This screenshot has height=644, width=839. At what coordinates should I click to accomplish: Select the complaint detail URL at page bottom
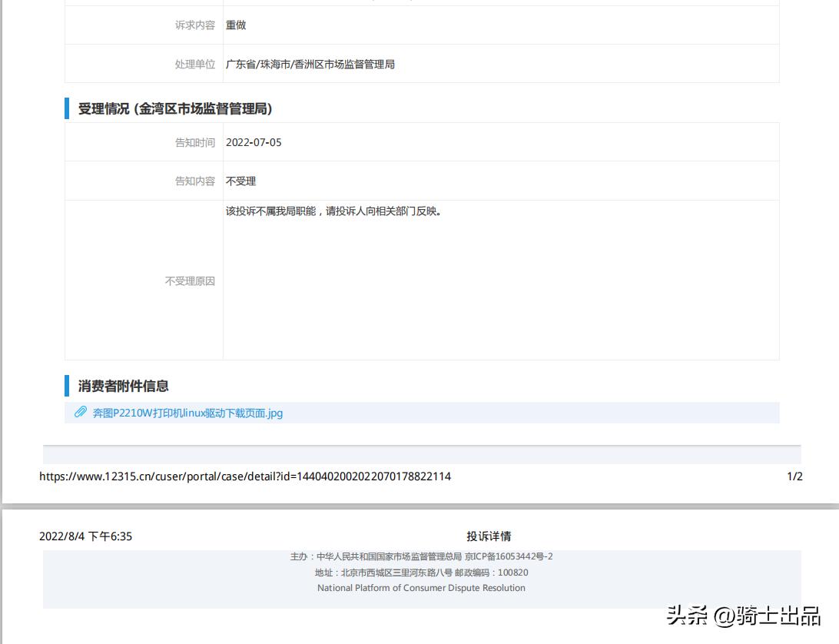[x=246, y=476]
